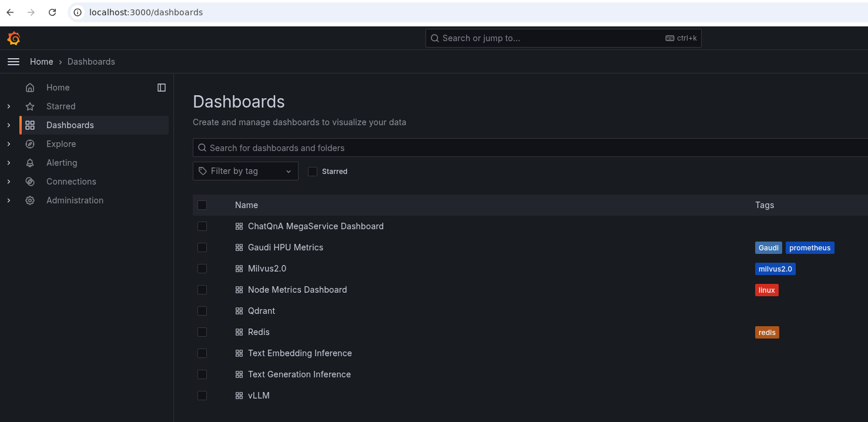Click the Home breadcrumb link

[x=42, y=62]
